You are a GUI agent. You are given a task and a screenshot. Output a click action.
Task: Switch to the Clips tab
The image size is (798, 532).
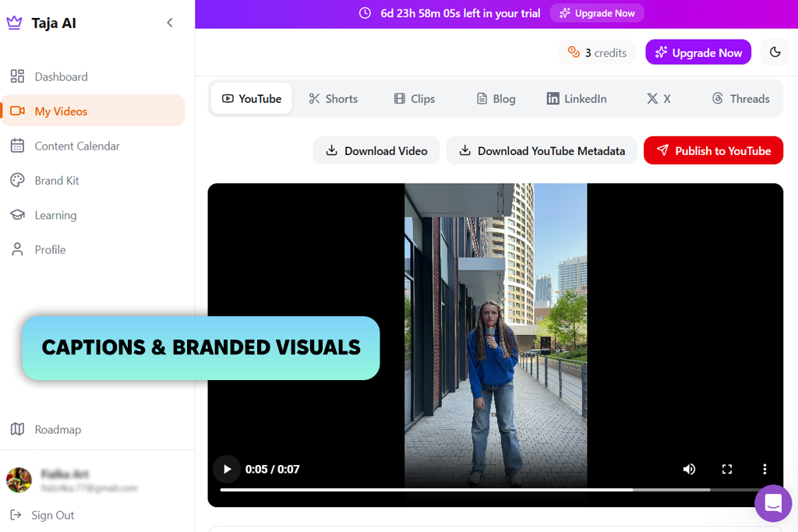pos(415,99)
